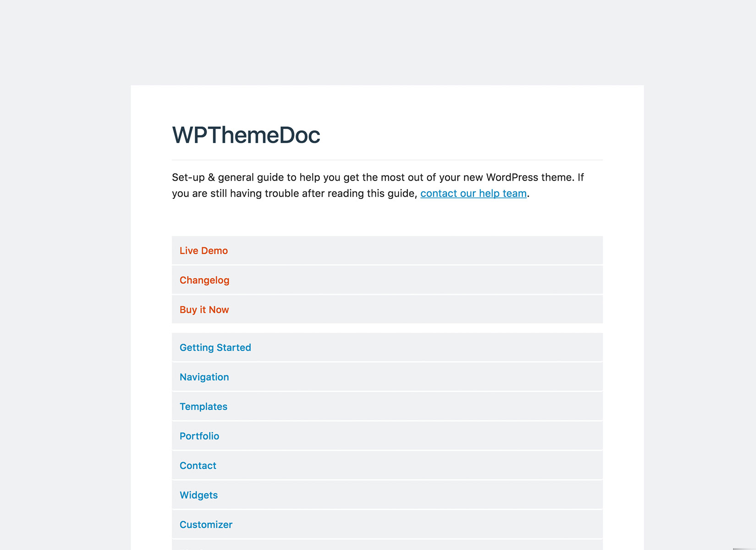Open the Live Demo link
The width and height of the screenshot is (756, 550).
(203, 251)
